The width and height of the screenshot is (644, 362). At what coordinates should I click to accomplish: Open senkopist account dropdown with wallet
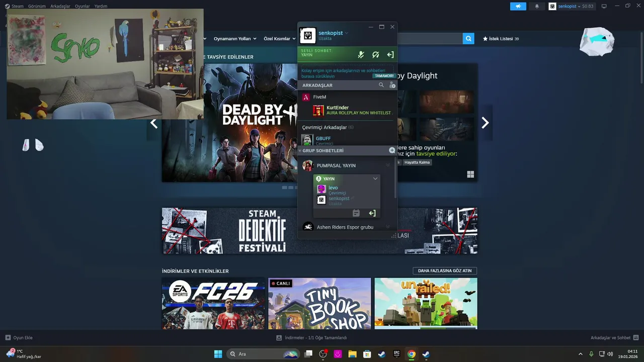[x=571, y=6]
